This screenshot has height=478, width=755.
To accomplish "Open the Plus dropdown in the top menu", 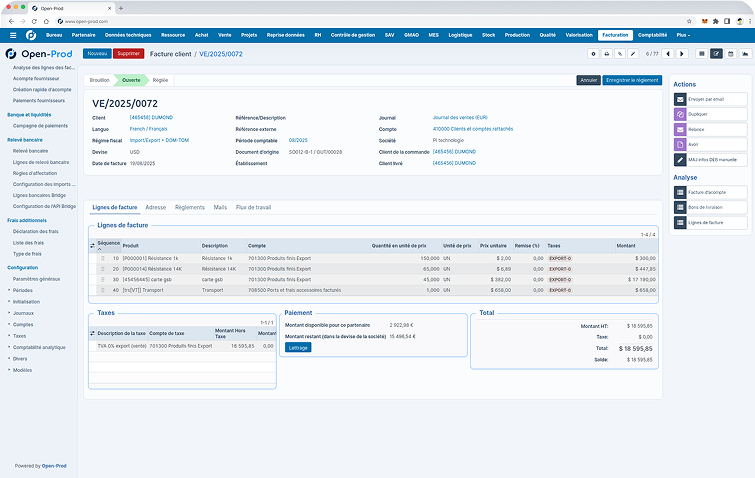I will (x=683, y=35).
